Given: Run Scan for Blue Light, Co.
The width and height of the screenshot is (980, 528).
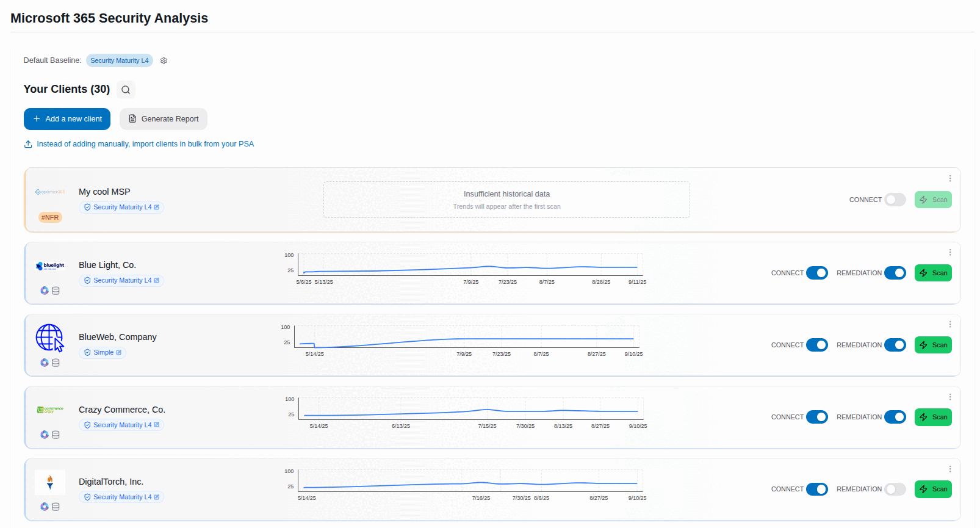Looking at the screenshot, I should point(933,273).
